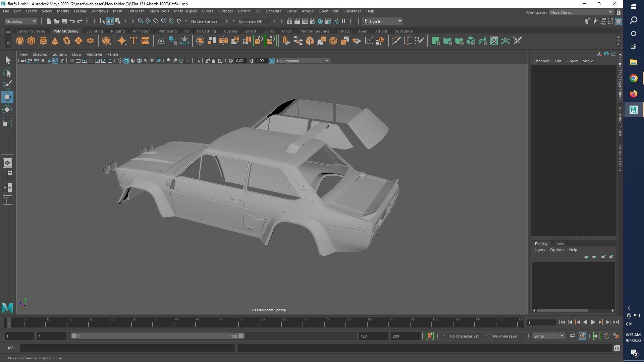Click the Extrude shelf icon
This screenshot has height=362, width=644.
point(286,41)
